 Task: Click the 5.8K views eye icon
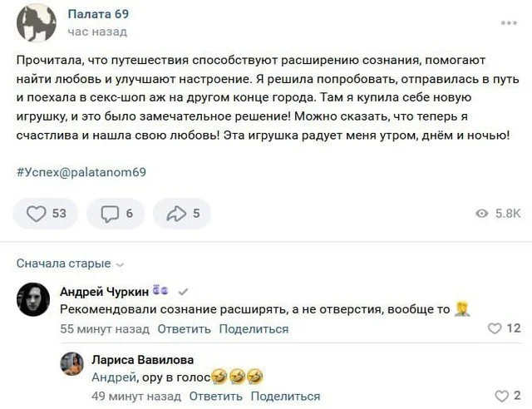pos(482,214)
